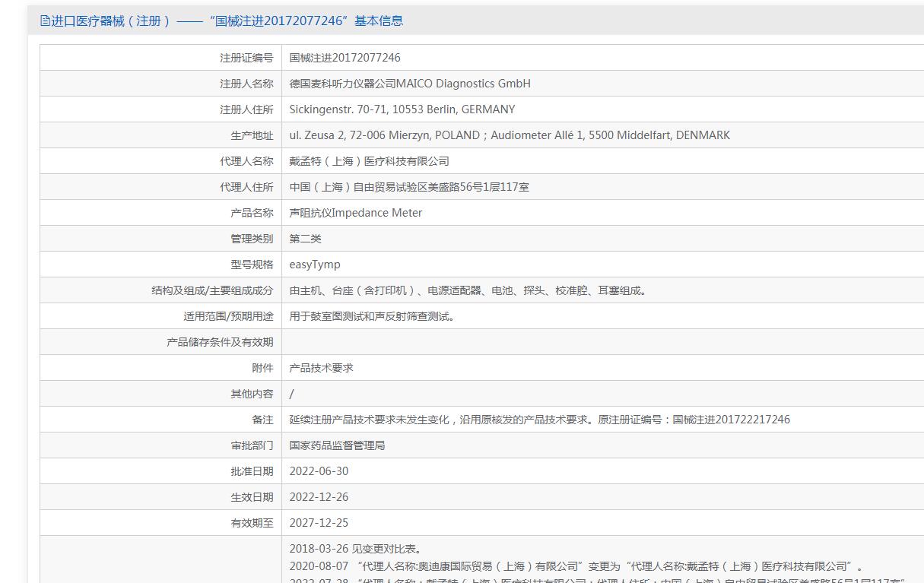This screenshot has height=583, width=924.
Task: Click the Sickingenstr. Berlin address value
Action: point(402,109)
